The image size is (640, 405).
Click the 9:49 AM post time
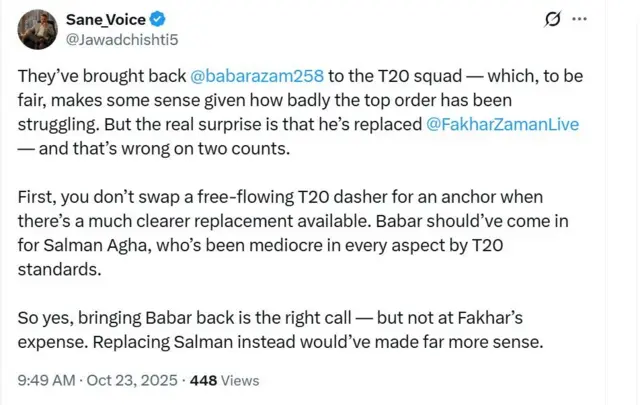coord(48,379)
